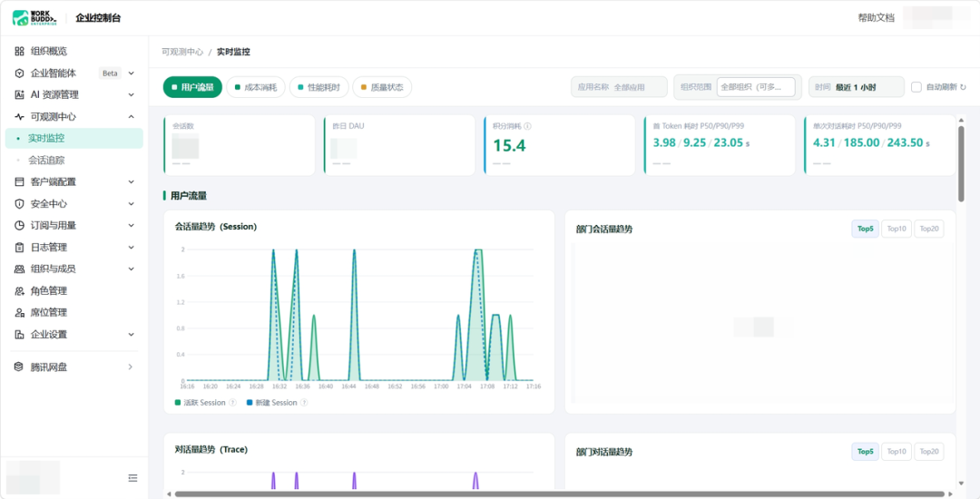Viewport: 980px width, 499px height.
Task: Enable the 自动刷新 checkbox
Action: (916, 87)
